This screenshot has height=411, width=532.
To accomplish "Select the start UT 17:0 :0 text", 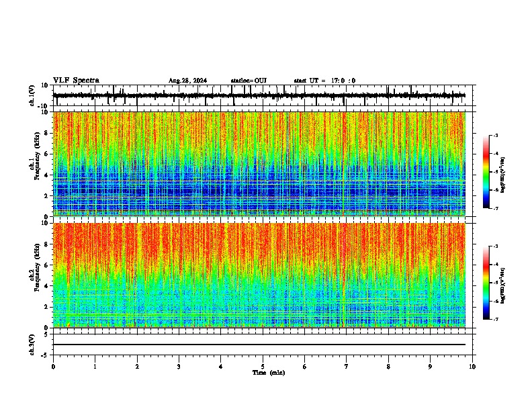I will tap(324, 81).
